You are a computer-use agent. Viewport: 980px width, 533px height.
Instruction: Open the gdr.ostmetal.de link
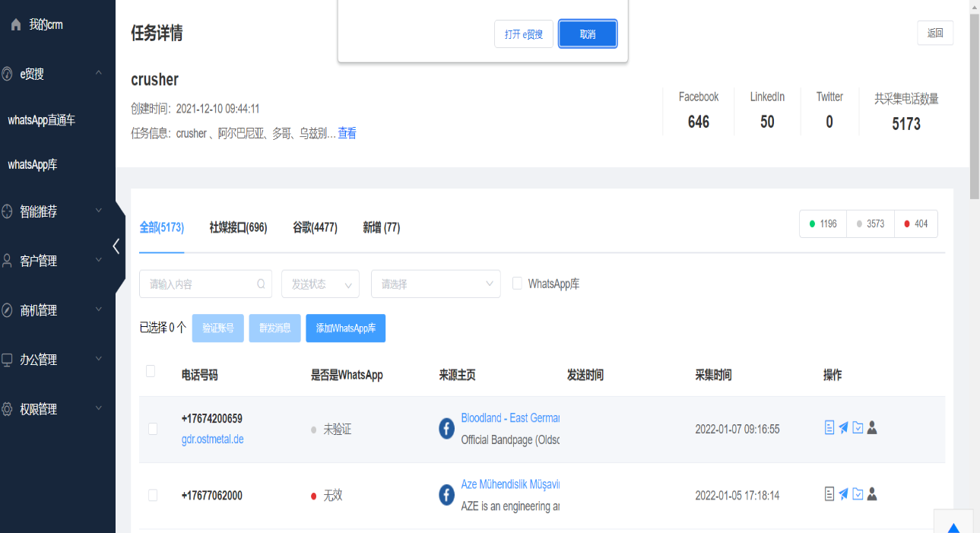pyautogui.click(x=213, y=439)
